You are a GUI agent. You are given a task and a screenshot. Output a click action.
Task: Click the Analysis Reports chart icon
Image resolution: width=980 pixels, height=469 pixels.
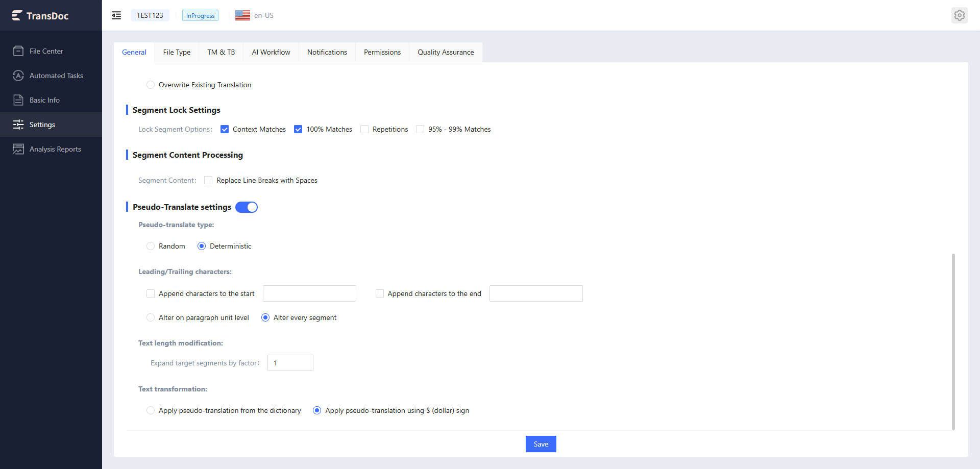pos(18,149)
